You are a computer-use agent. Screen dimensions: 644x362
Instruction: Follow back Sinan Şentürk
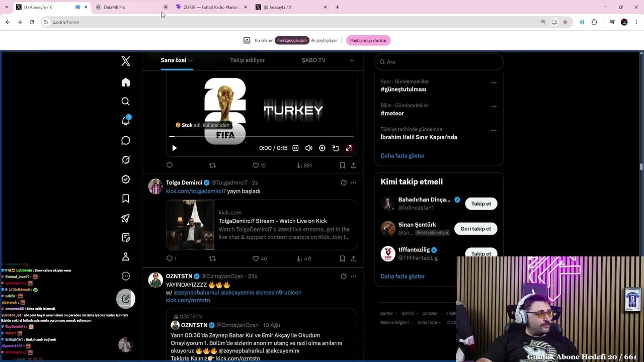click(x=475, y=229)
